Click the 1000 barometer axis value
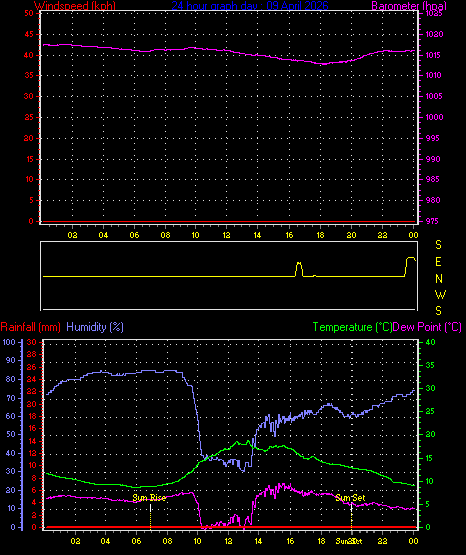 coord(434,117)
